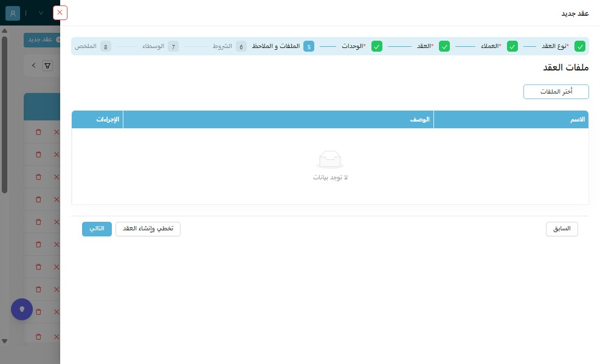Select step 5 الملفات و الملاحظ
This screenshot has height=364, width=600.
[283, 46]
